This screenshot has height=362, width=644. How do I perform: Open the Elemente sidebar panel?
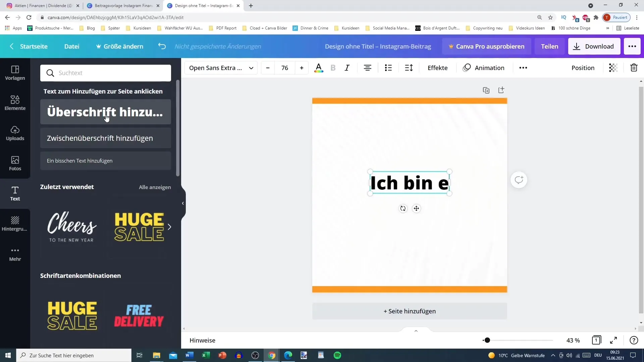[x=15, y=103]
